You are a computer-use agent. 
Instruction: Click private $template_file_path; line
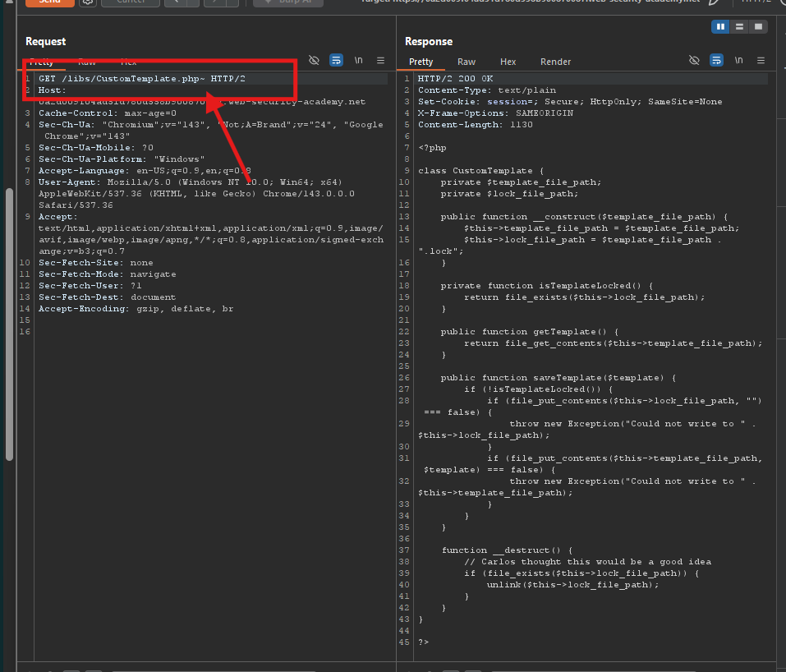click(521, 182)
